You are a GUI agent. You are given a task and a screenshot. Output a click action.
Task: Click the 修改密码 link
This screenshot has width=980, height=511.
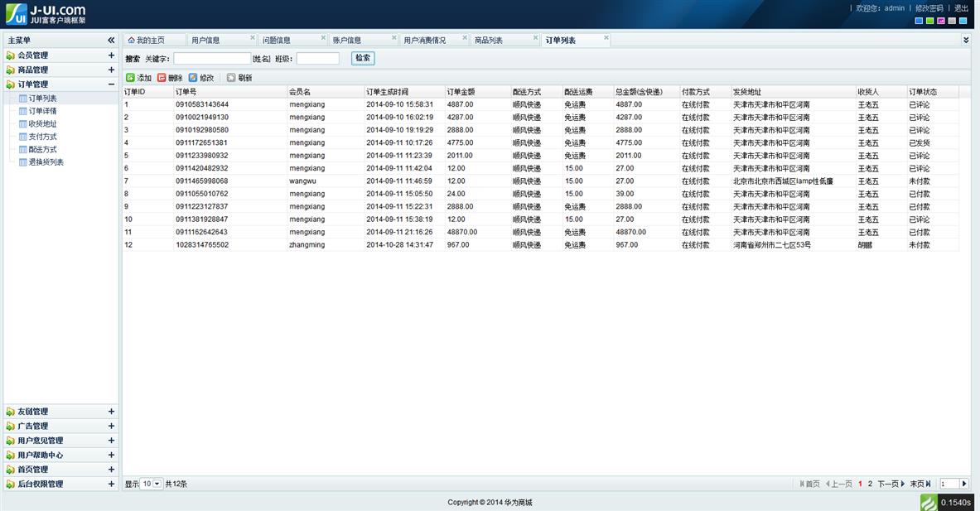point(929,8)
